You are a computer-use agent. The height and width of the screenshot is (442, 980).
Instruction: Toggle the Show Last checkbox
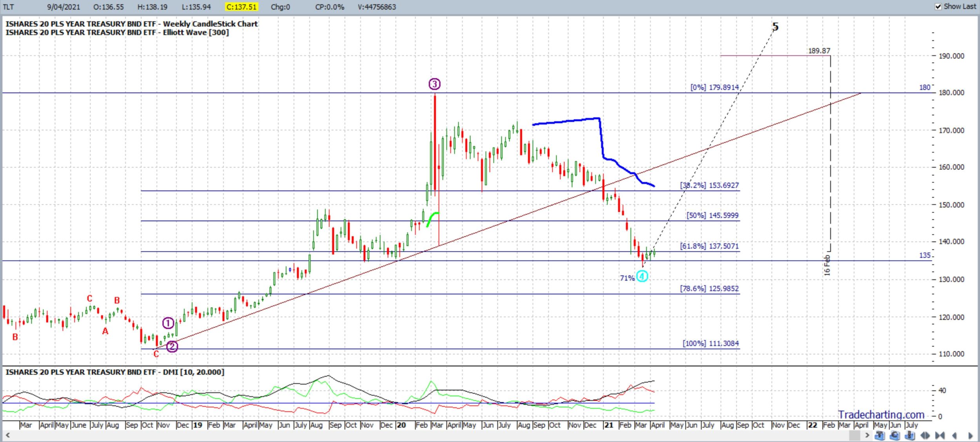pos(938,7)
